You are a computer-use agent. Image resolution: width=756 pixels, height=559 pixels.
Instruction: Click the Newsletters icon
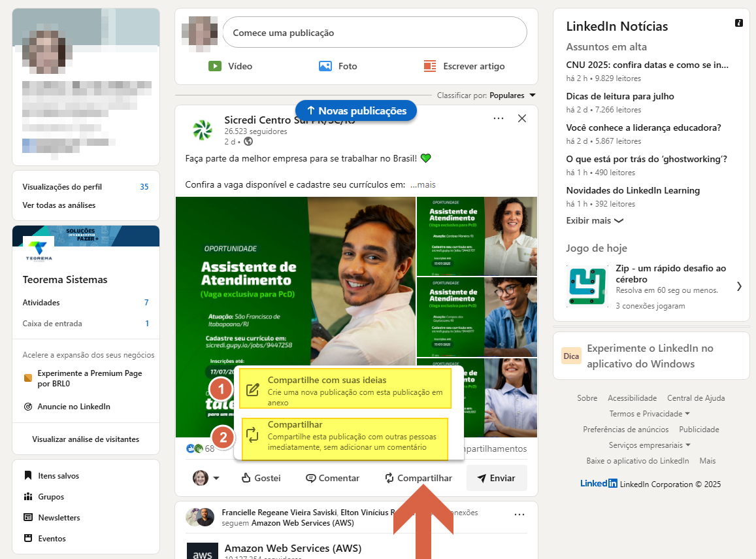28,517
